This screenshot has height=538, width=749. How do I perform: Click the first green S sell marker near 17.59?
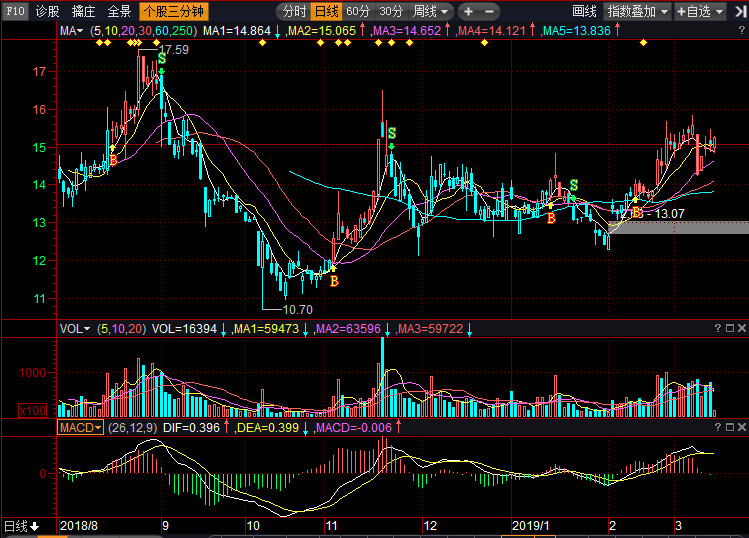pos(162,60)
